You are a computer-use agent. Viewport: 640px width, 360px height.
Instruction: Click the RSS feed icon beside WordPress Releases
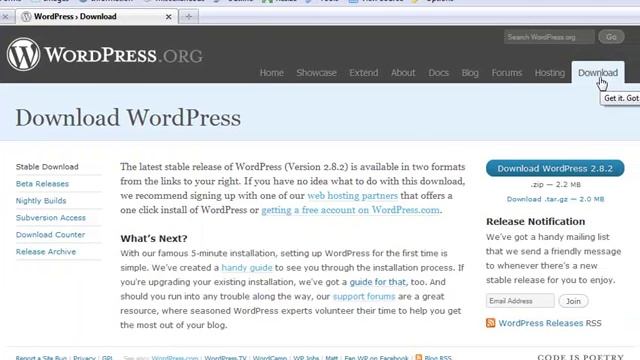490,323
